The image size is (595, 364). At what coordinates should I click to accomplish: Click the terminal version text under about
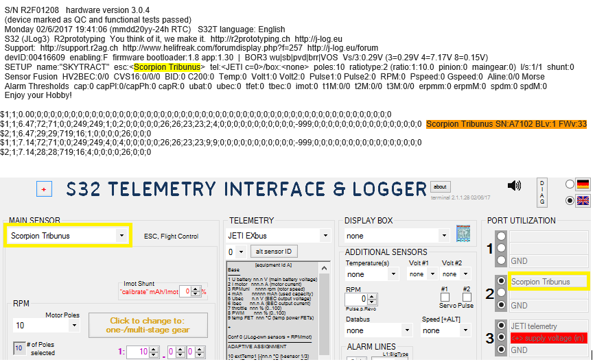[x=460, y=197]
